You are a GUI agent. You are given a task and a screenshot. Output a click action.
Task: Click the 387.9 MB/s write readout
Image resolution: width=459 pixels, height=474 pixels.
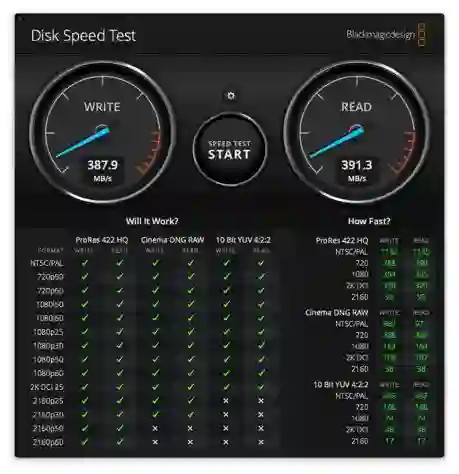click(x=102, y=171)
